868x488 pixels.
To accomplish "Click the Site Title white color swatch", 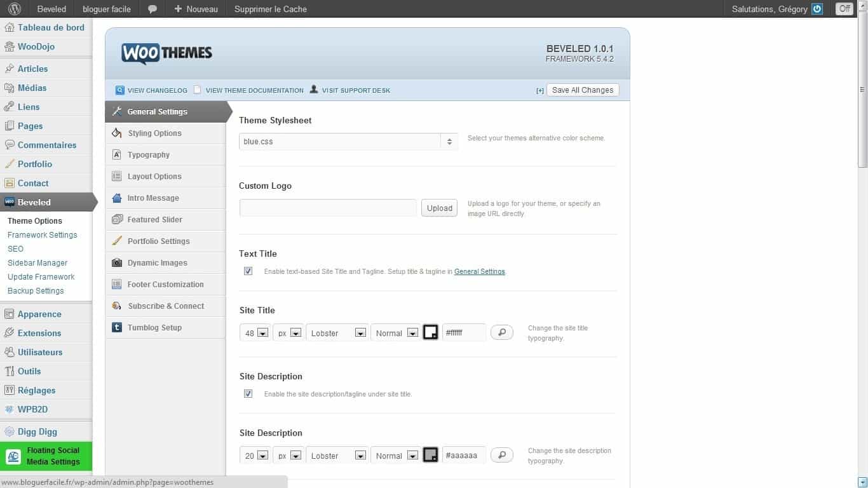I will pyautogui.click(x=431, y=332).
